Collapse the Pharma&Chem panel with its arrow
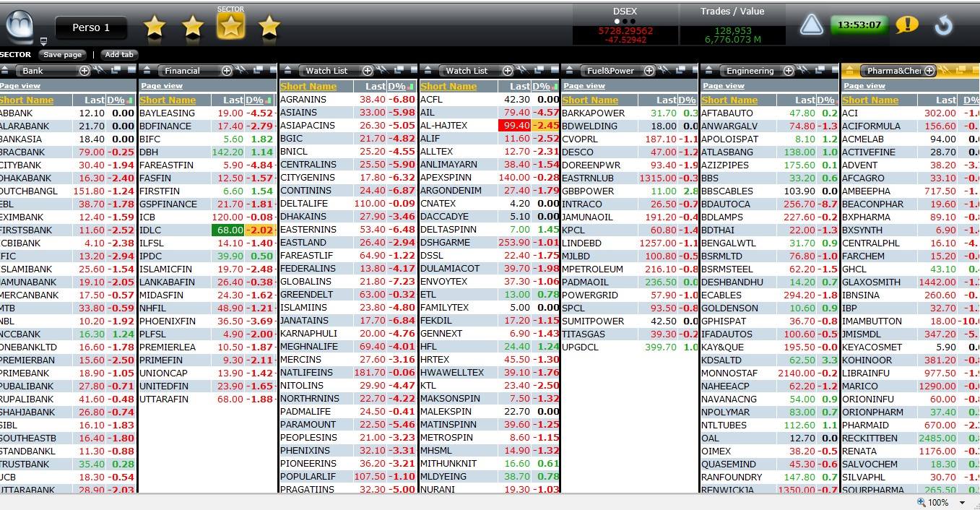Viewport: 980px width, 510px height. pos(850,71)
